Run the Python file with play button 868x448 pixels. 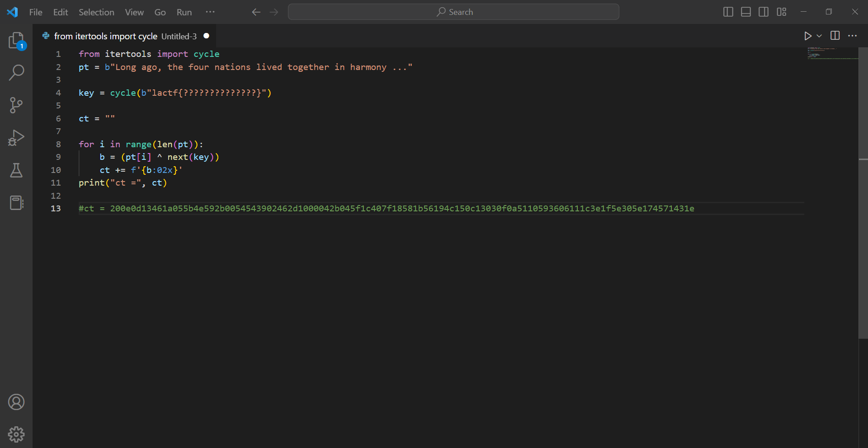pyautogui.click(x=808, y=36)
